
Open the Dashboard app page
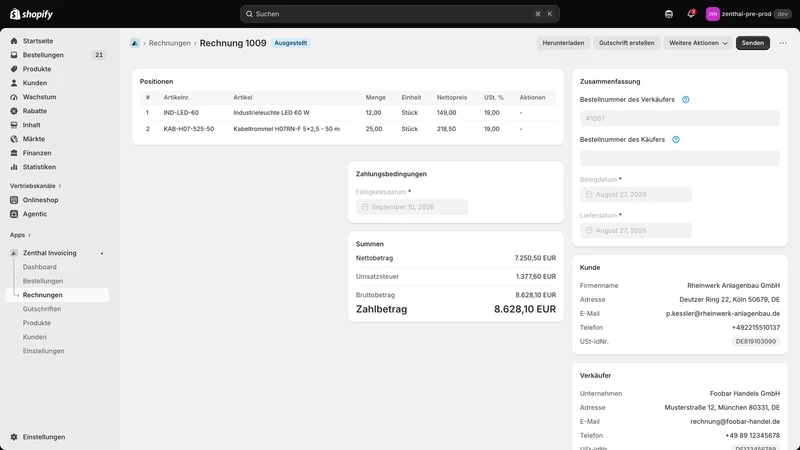click(39, 267)
